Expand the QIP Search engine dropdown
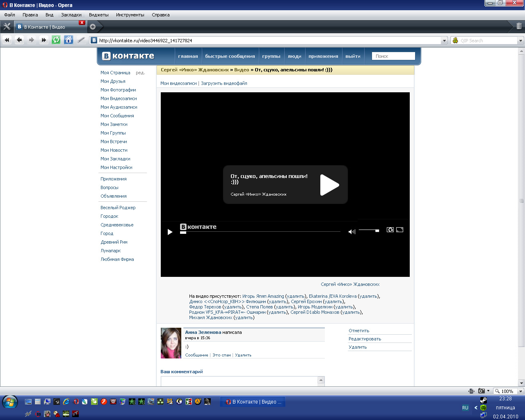The width and height of the screenshot is (525, 420). 520,41
